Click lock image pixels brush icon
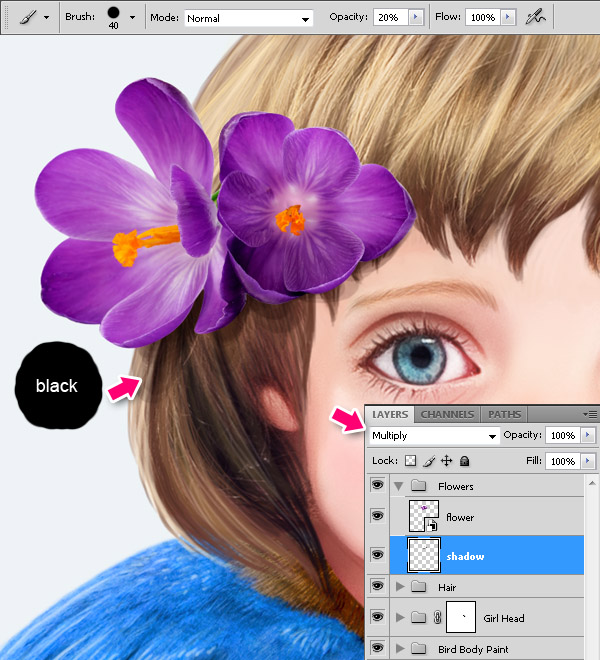The image size is (600, 660). (429, 461)
